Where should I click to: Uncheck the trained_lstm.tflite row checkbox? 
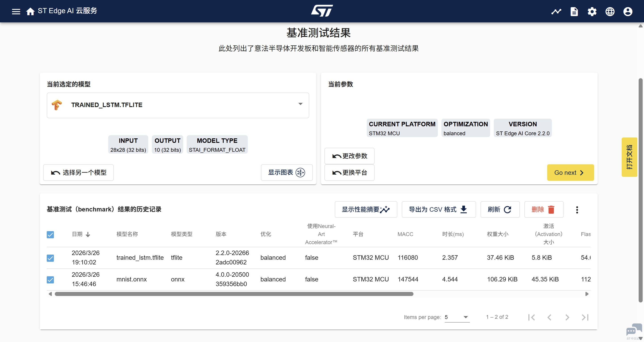pyautogui.click(x=50, y=258)
